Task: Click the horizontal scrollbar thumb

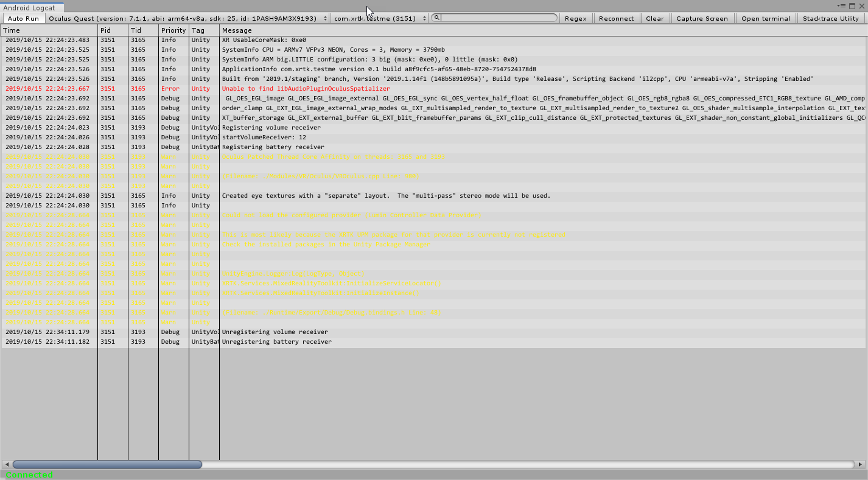Action: pos(107,465)
